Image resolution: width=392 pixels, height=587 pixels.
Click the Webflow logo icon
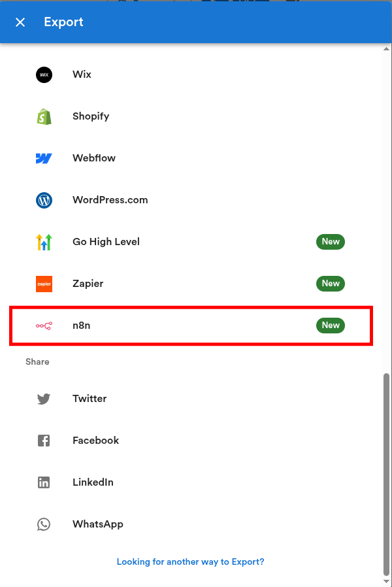pyautogui.click(x=44, y=158)
